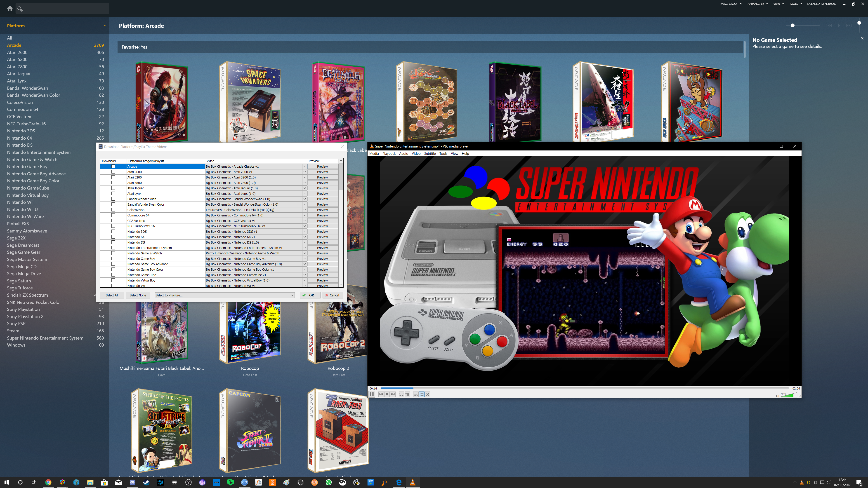Check the Download box for Commodore 64

pyautogui.click(x=113, y=215)
